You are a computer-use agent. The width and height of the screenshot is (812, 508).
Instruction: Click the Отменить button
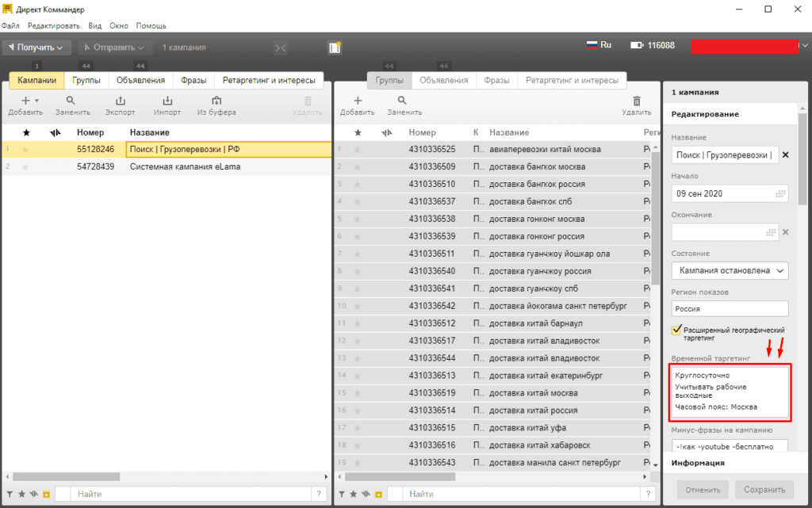click(703, 490)
